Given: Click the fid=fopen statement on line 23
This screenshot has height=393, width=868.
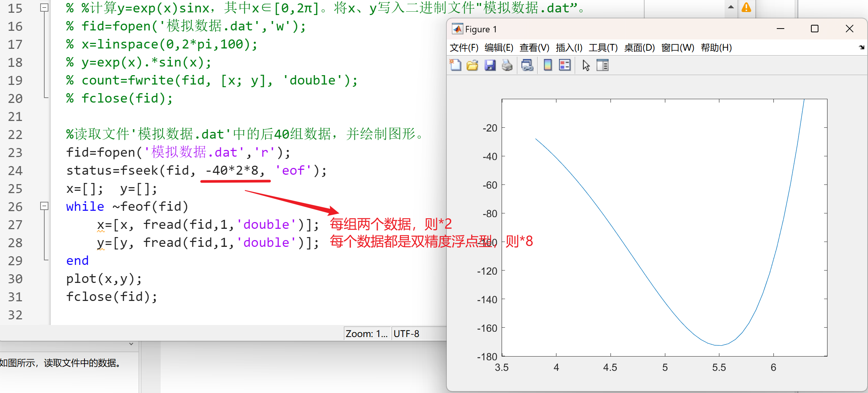Looking at the screenshot, I should (178, 152).
